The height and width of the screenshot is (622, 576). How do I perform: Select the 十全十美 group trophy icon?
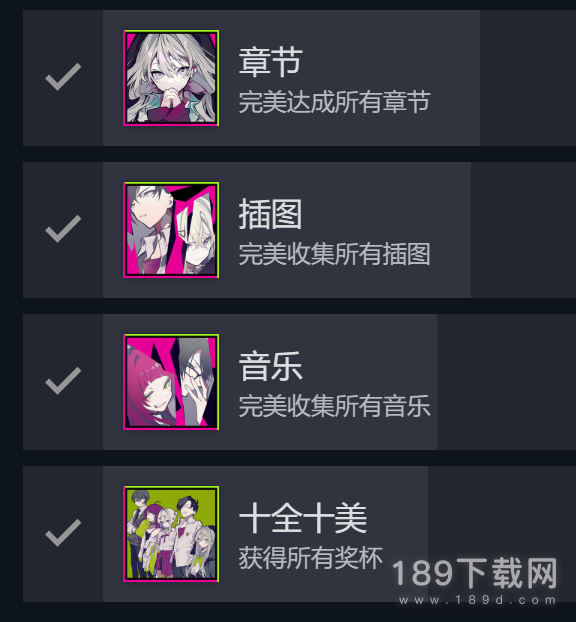click(x=171, y=534)
